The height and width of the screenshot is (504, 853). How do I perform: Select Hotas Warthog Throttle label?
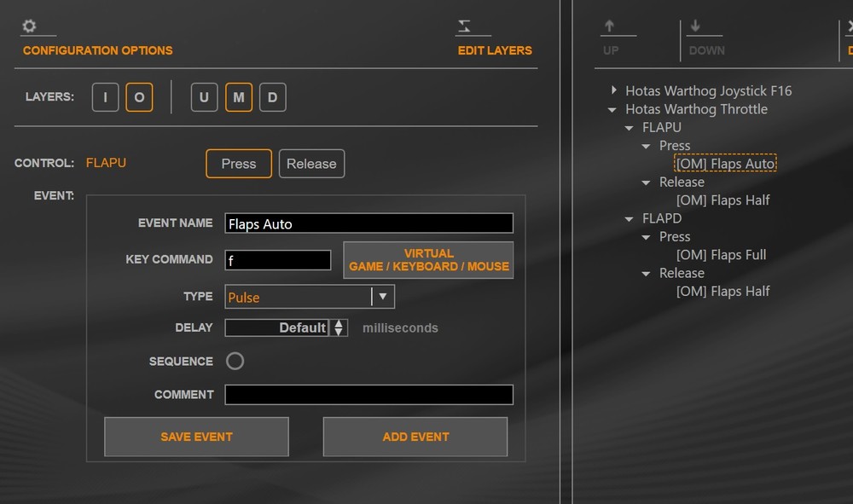[x=696, y=109]
